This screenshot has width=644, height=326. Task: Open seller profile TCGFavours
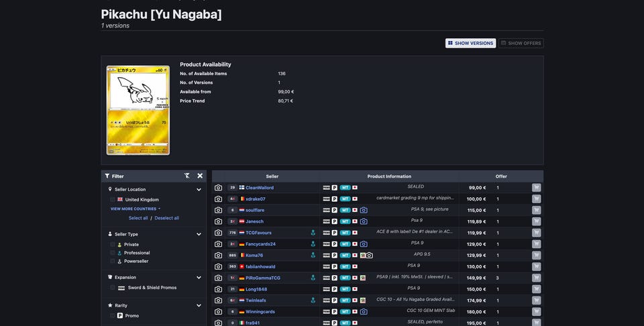coord(259,233)
